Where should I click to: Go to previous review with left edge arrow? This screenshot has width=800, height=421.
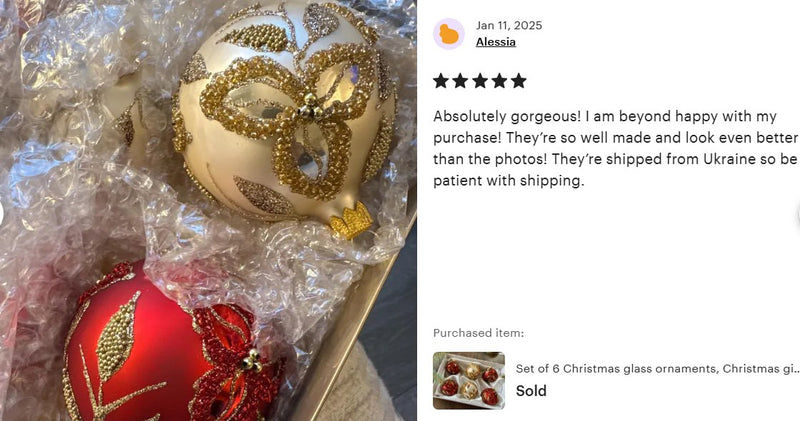pyautogui.click(x=2, y=213)
